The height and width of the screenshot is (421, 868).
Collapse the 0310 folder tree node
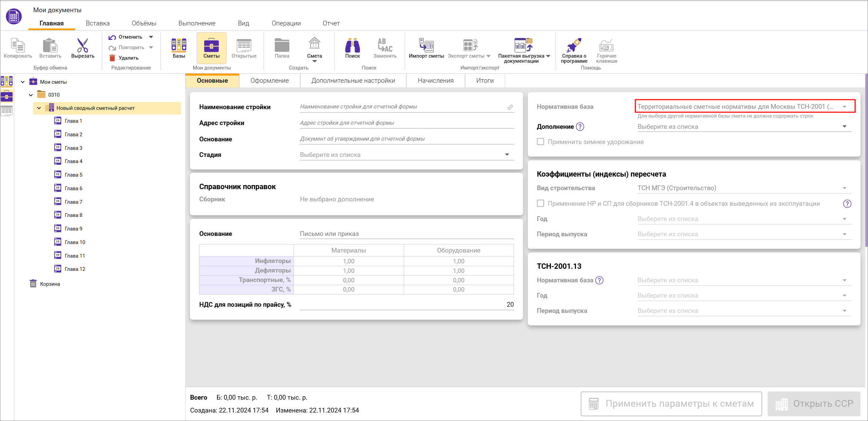(31, 95)
